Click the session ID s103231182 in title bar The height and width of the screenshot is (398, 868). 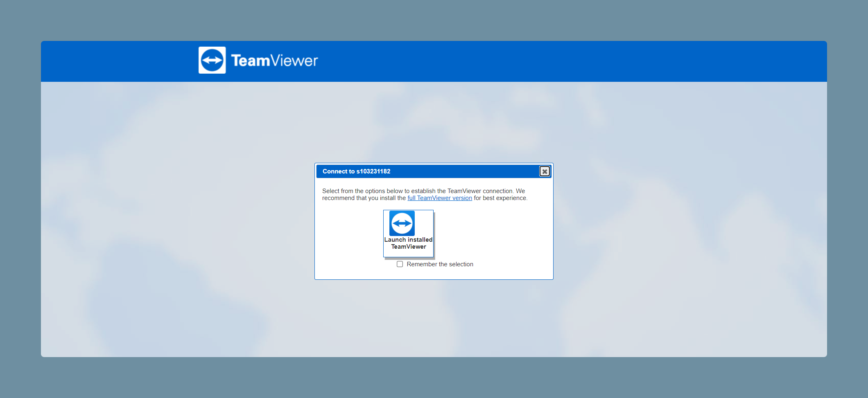click(x=373, y=171)
